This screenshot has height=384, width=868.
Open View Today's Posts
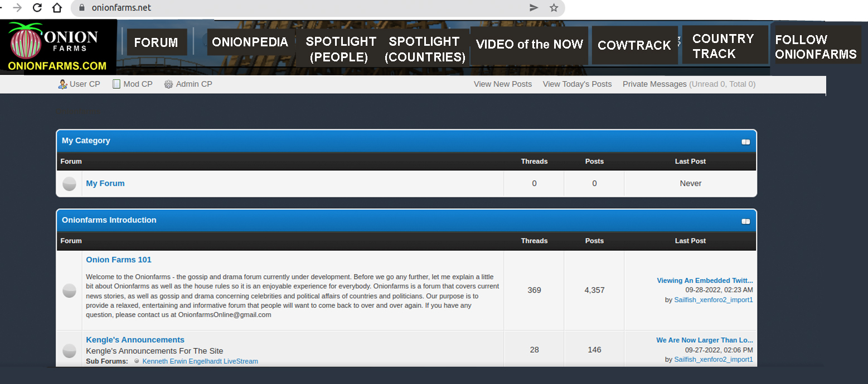pos(577,84)
